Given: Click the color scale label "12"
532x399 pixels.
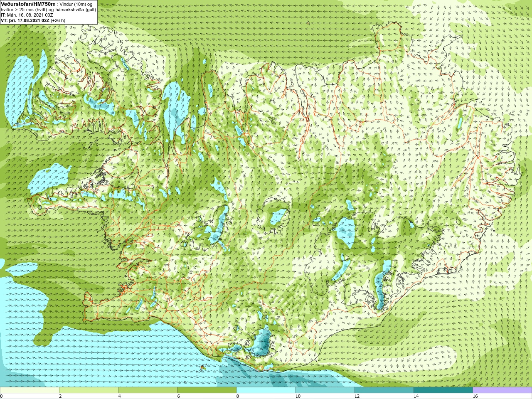Looking at the screenshot, I should click(x=357, y=396).
